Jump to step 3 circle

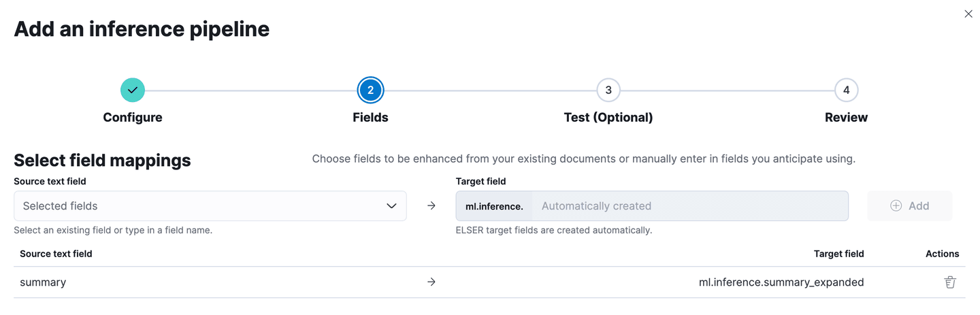[x=608, y=90]
